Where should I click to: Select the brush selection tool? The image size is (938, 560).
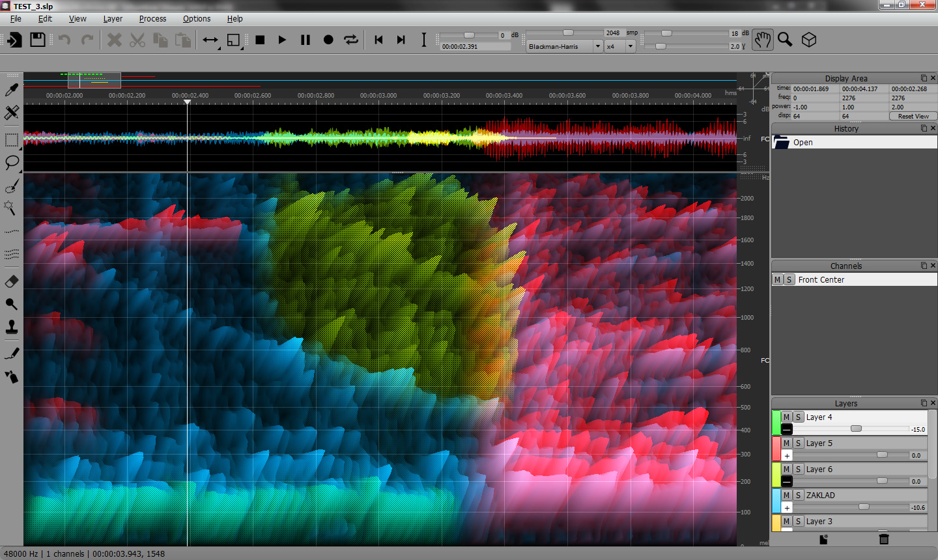pyautogui.click(x=12, y=188)
